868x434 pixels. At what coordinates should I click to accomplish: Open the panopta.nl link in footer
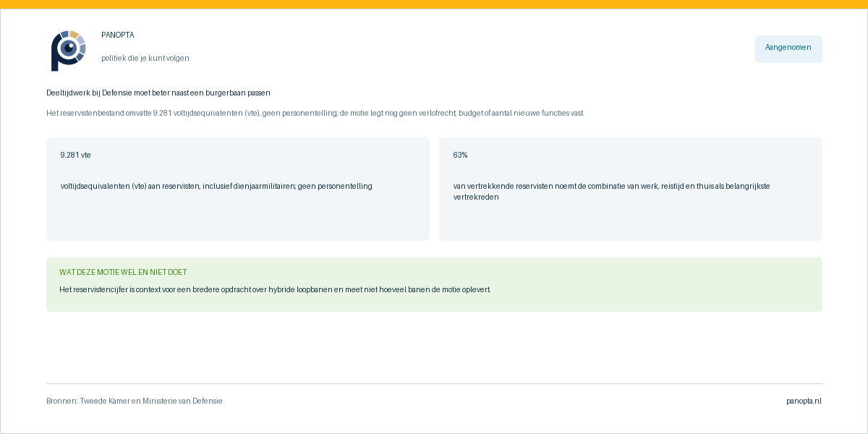tap(804, 401)
